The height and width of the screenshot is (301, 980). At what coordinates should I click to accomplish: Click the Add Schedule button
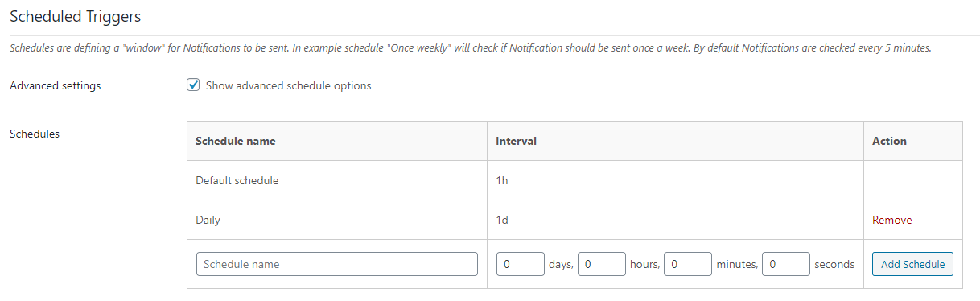pos(912,264)
